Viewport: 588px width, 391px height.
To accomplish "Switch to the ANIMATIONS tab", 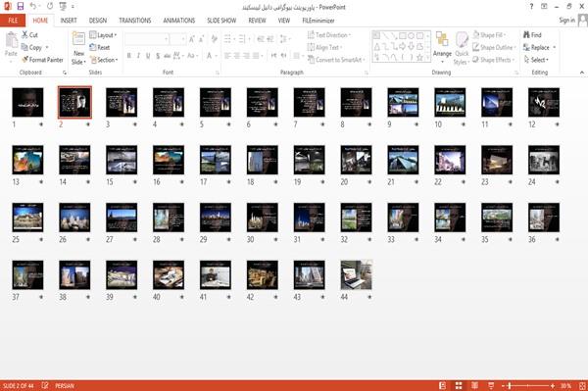I will [x=179, y=21].
